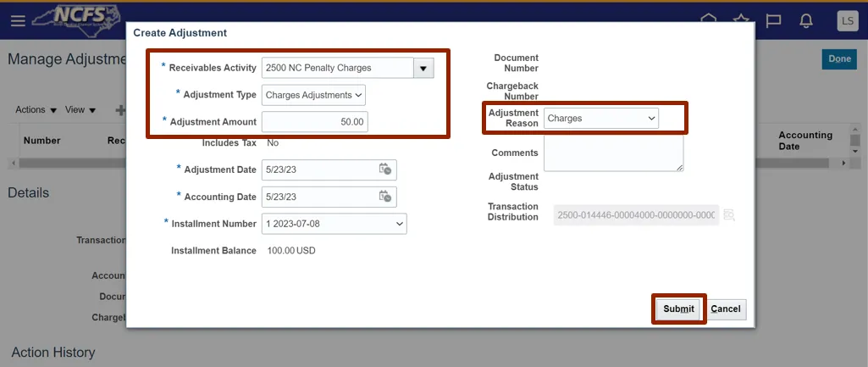This screenshot has height=367, width=868.
Task: Open the Actions menu
Action: pyautogui.click(x=36, y=110)
